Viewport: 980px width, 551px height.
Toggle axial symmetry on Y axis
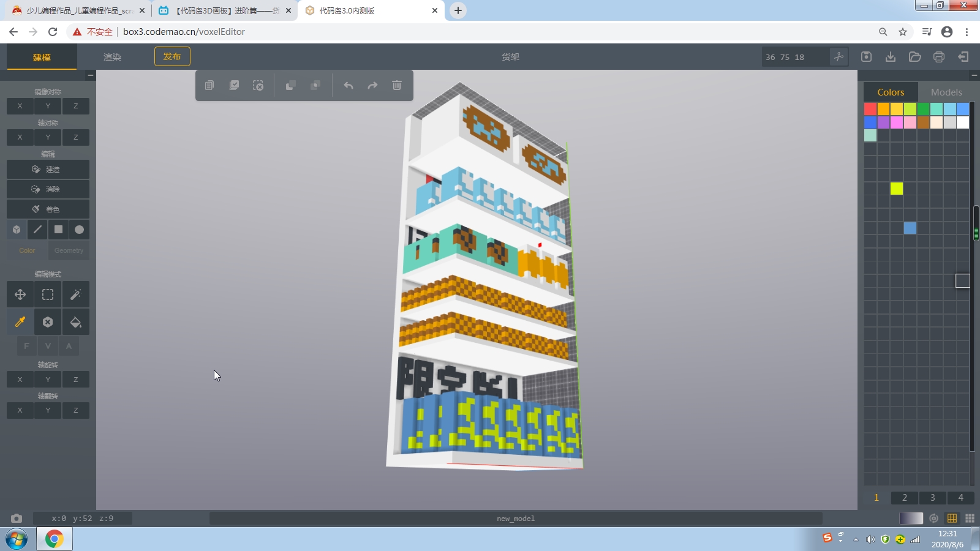coord(48,137)
